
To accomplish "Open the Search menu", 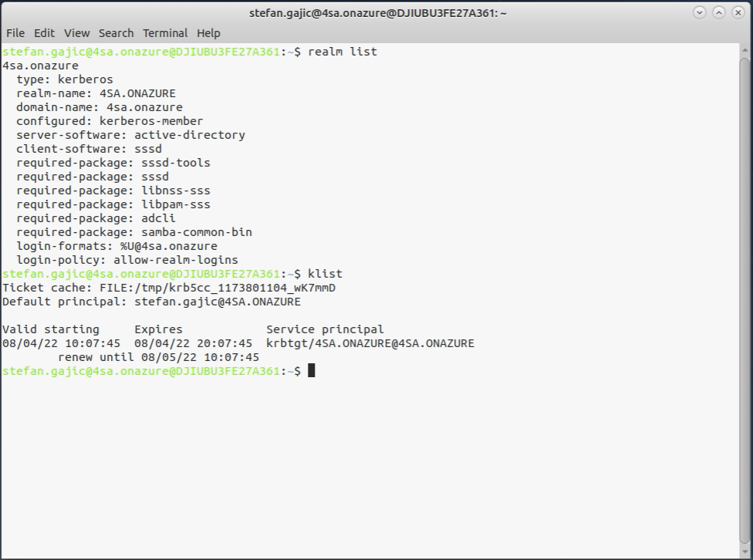I will click(116, 33).
